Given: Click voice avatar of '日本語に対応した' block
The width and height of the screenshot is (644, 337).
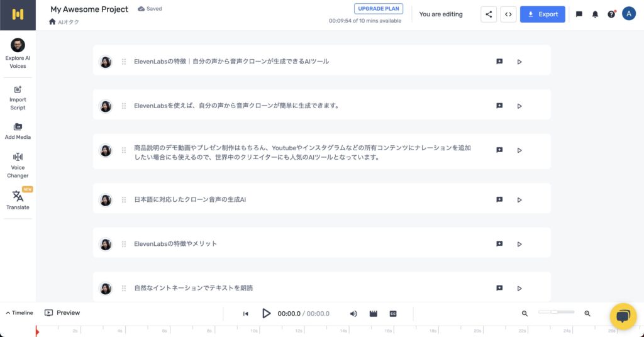Looking at the screenshot, I should [x=106, y=200].
